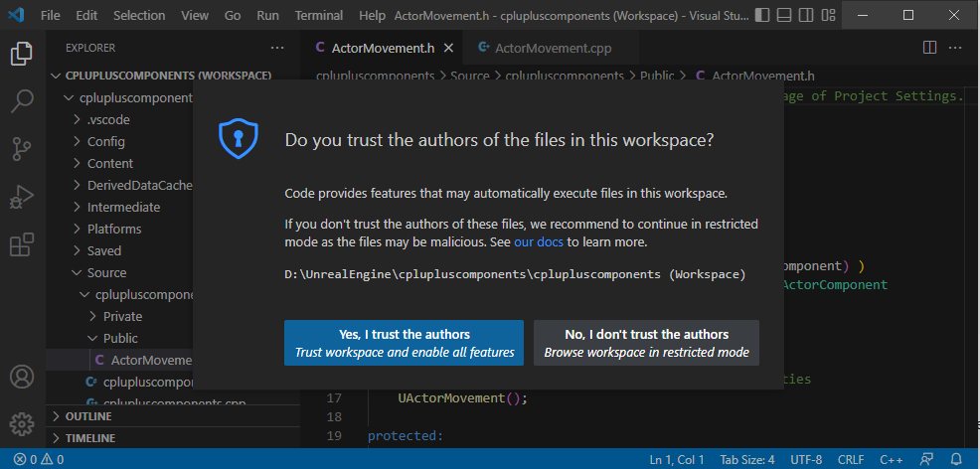980x469 pixels.
Task: Toggle primary side bar layout icon
Action: 762,15
